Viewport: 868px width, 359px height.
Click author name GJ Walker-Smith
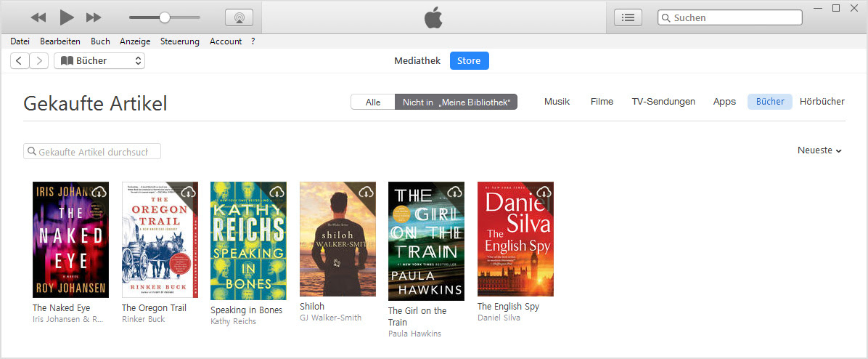pos(330,318)
